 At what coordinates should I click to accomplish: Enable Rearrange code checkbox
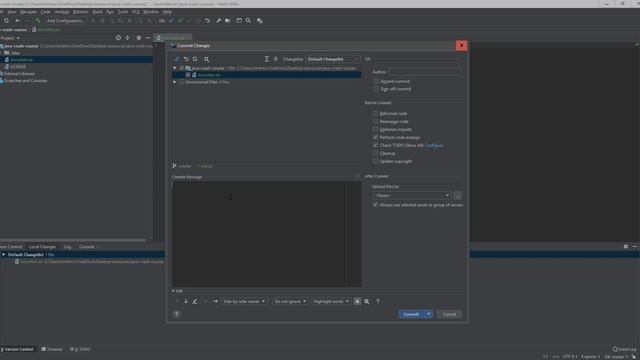pyautogui.click(x=375, y=121)
